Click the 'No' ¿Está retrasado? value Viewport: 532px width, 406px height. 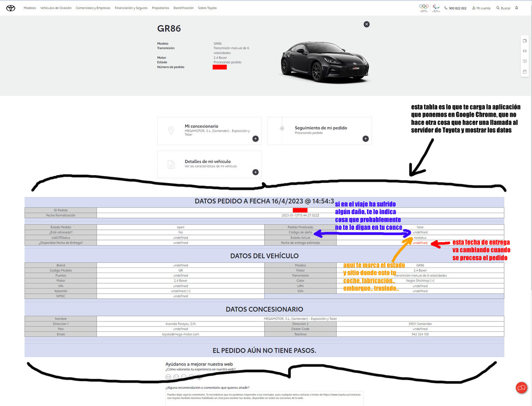(181, 232)
